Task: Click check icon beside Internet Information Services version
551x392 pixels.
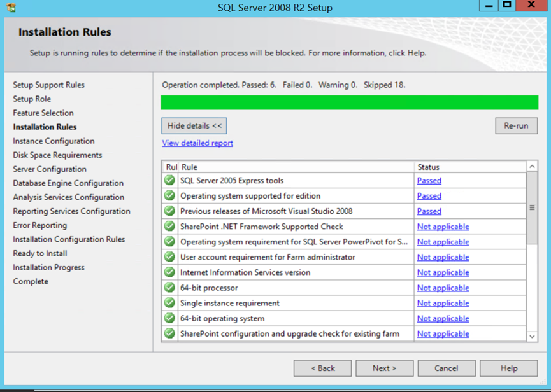Action: coord(169,272)
